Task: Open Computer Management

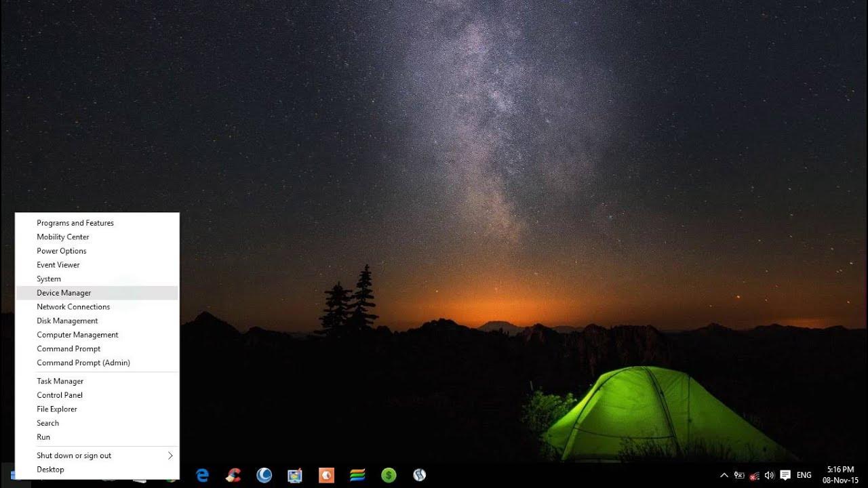Action: (x=97, y=335)
